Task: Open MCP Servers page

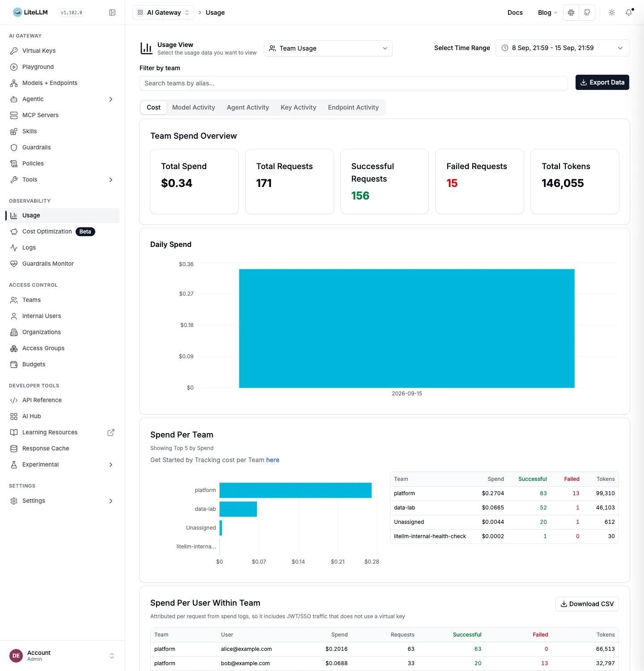Action: click(62, 115)
